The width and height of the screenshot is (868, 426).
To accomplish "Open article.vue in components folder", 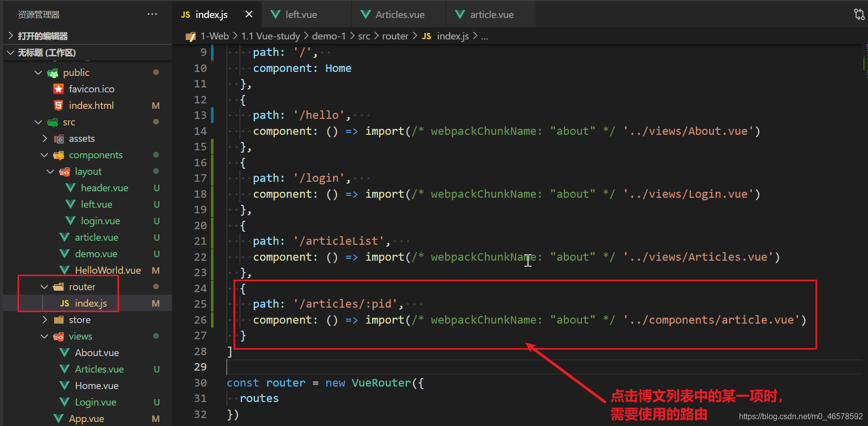I will (96, 238).
